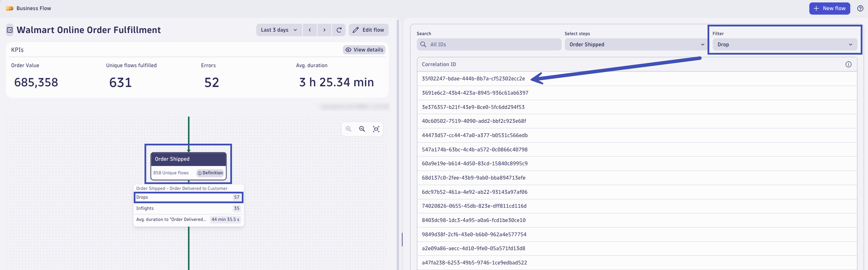
Task: Select ID 9849d38f-2cf6-43e0-b6b0-962a4e577754
Action: point(637,235)
